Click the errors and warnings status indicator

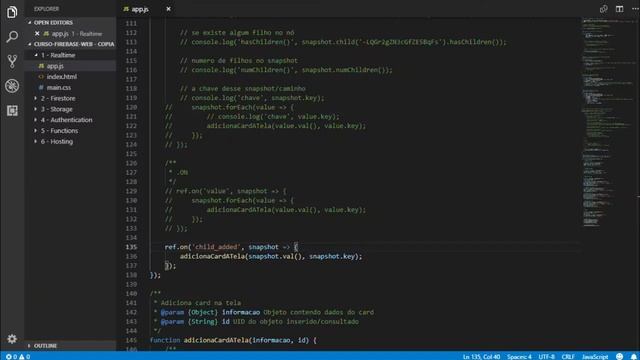[18, 356]
